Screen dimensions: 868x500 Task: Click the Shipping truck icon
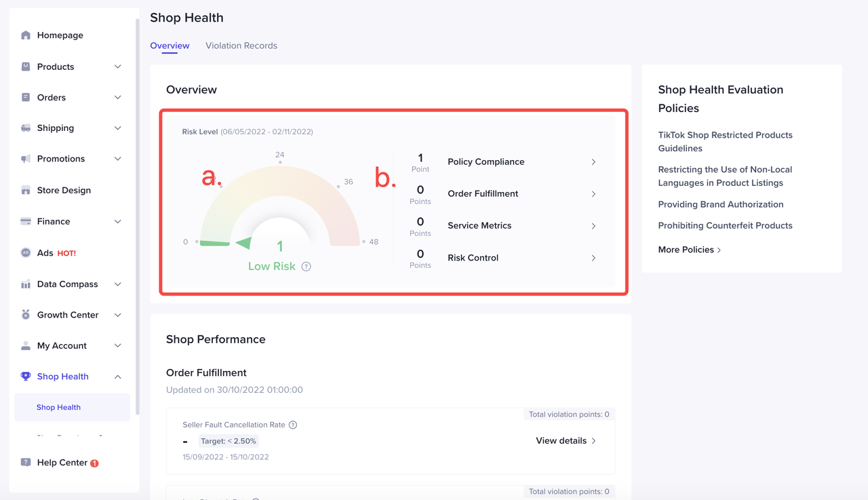26,128
